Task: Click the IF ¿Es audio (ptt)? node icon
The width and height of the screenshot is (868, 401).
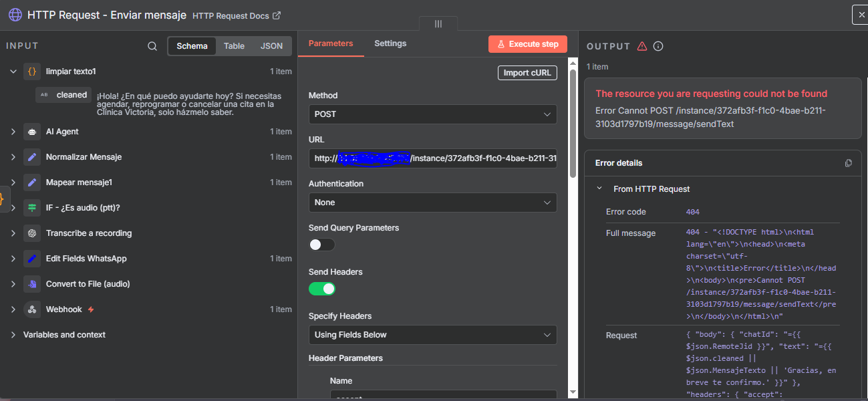Action: tap(31, 208)
